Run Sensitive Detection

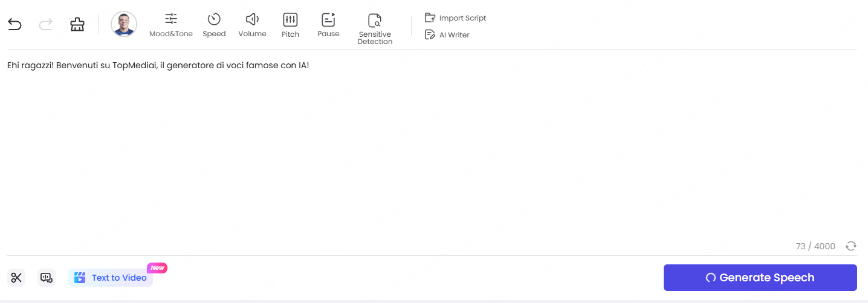click(375, 29)
